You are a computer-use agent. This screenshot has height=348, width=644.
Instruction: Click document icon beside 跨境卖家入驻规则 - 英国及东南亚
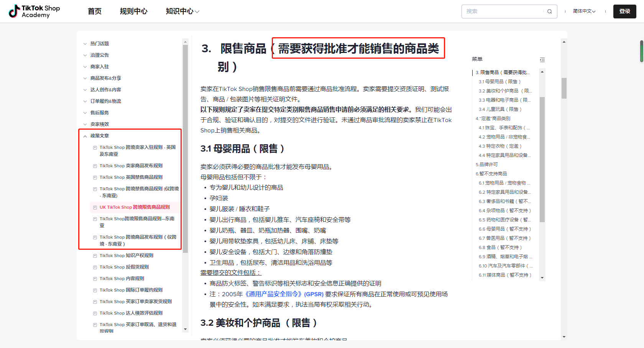(x=95, y=148)
